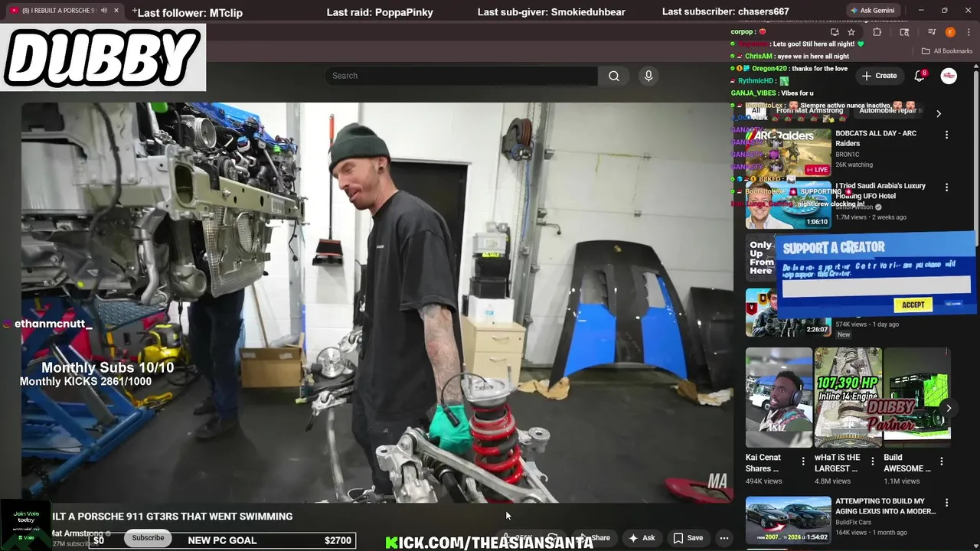This screenshot has width=980, height=551.
Task: Select the I REBUILT A PORSCHE browser tab
Action: pos(63,11)
